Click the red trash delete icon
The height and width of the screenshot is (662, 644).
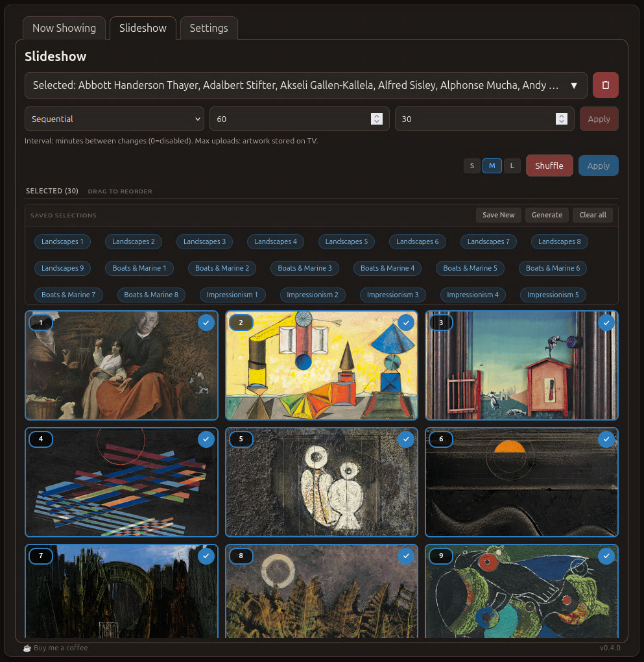(605, 85)
